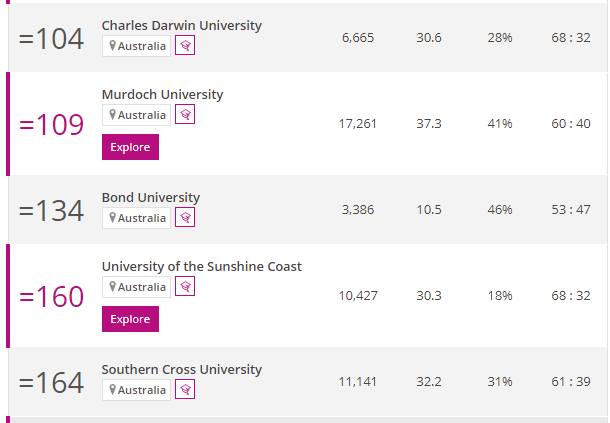Open the Southern Cross University link
Screen dimensions: 610x423
(x=181, y=370)
